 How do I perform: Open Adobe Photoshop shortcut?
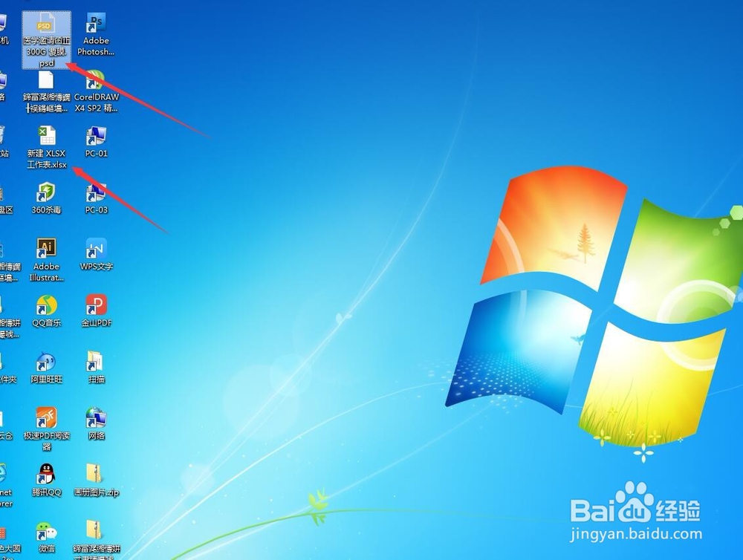point(96,35)
